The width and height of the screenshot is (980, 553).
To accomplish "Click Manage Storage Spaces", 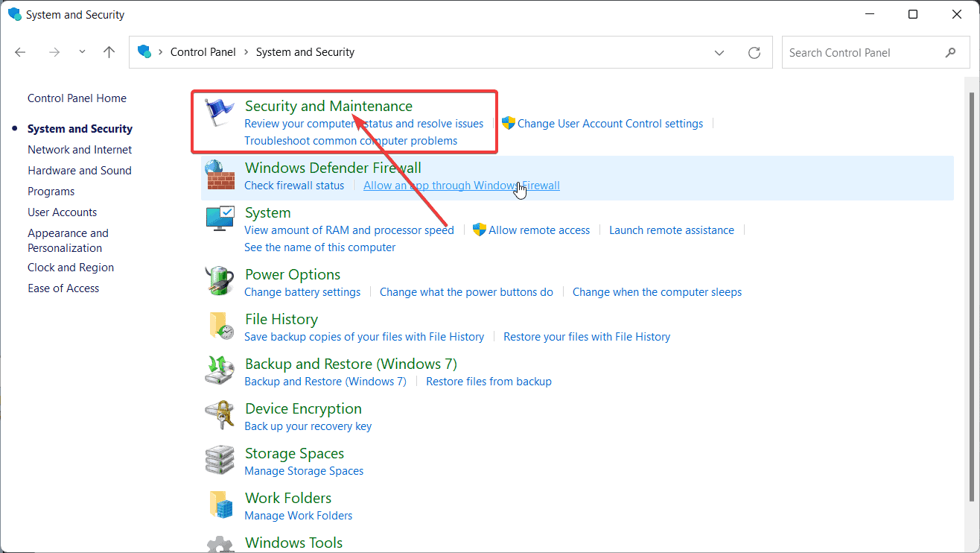I will [304, 471].
